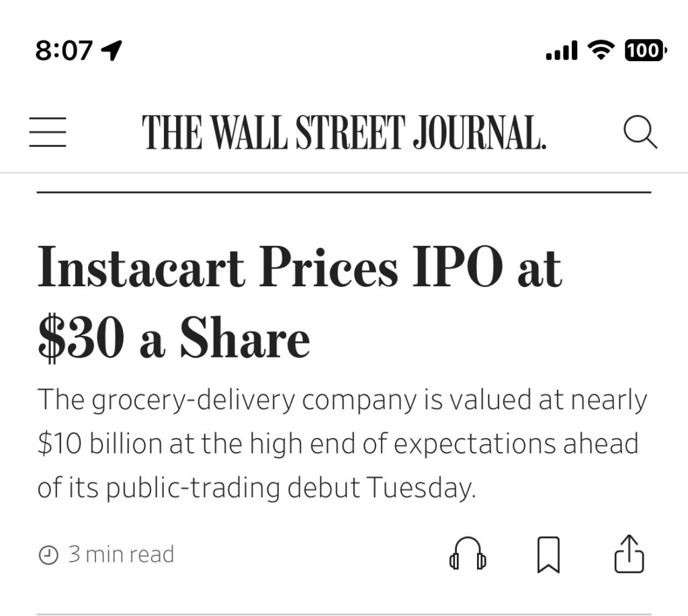Tap the cellular signal bars icon

[562, 50]
